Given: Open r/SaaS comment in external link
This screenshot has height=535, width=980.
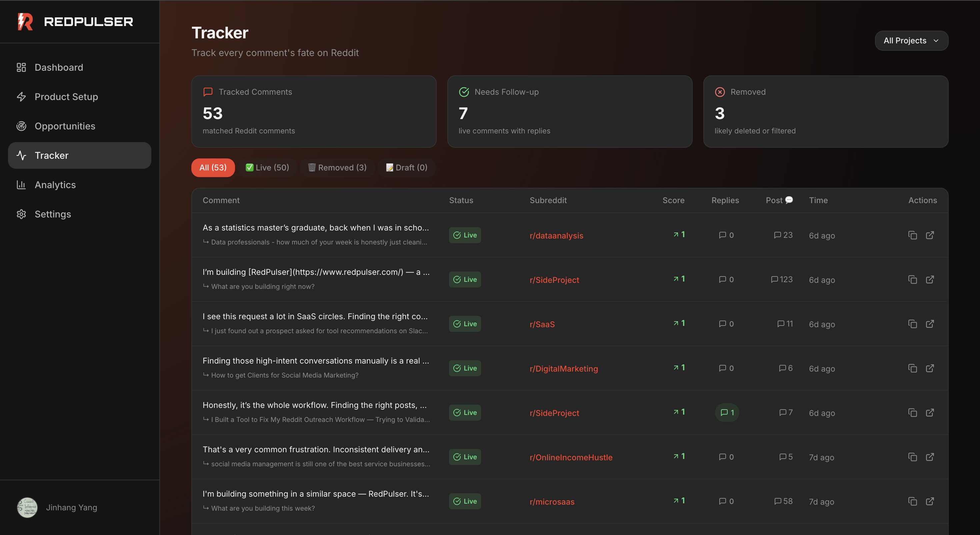Looking at the screenshot, I should (x=930, y=324).
